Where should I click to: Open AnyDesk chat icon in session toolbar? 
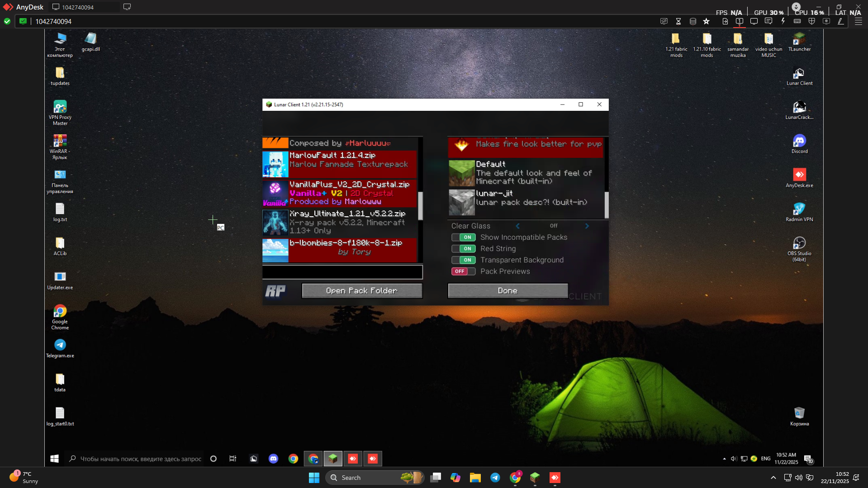768,21
